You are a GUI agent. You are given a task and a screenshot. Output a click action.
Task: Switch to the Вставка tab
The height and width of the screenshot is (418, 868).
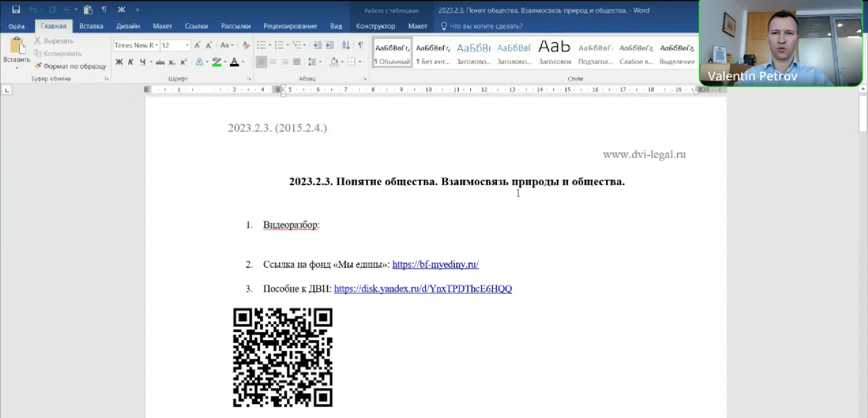pos(91,26)
